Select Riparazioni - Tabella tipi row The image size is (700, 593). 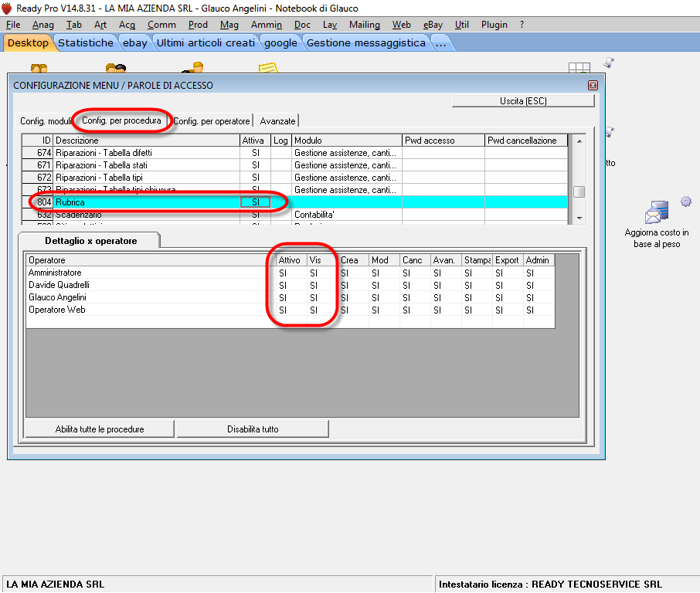[x=294, y=178]
